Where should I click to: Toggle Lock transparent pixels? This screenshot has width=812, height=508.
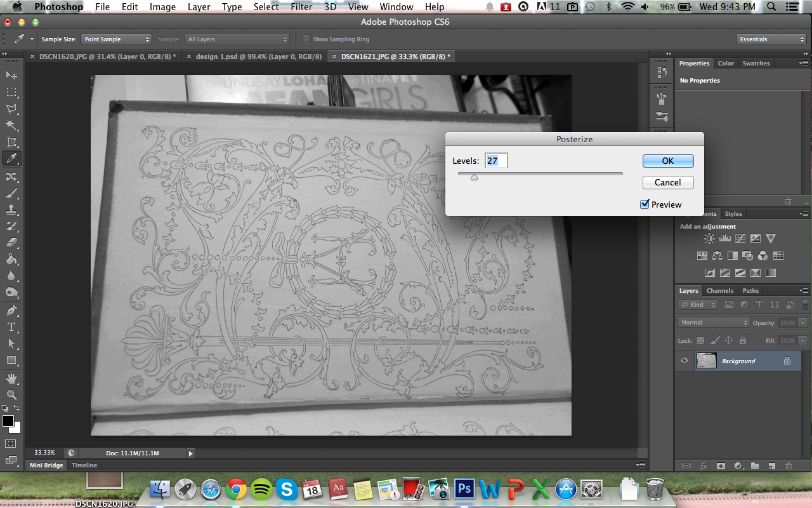(700, 341)
